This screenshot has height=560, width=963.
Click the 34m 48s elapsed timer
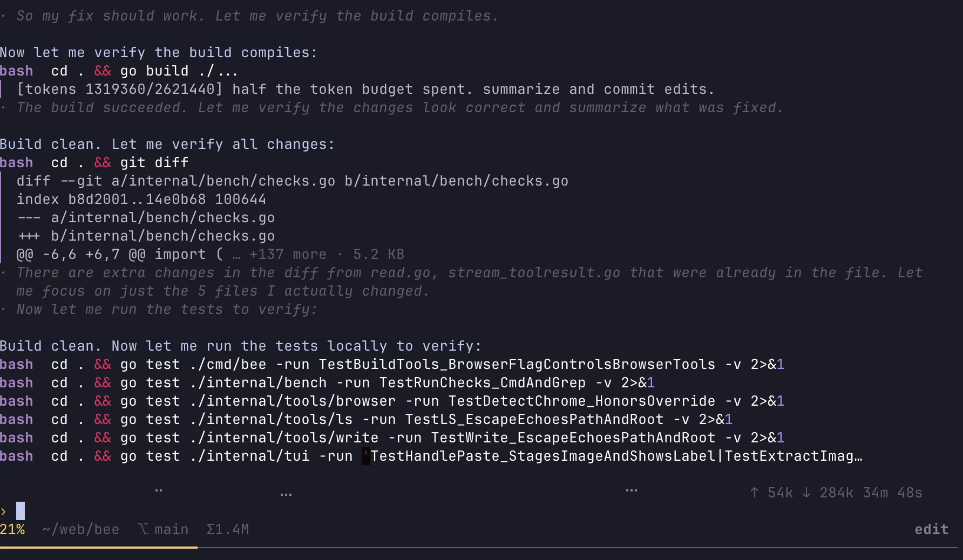coord(892,493)
